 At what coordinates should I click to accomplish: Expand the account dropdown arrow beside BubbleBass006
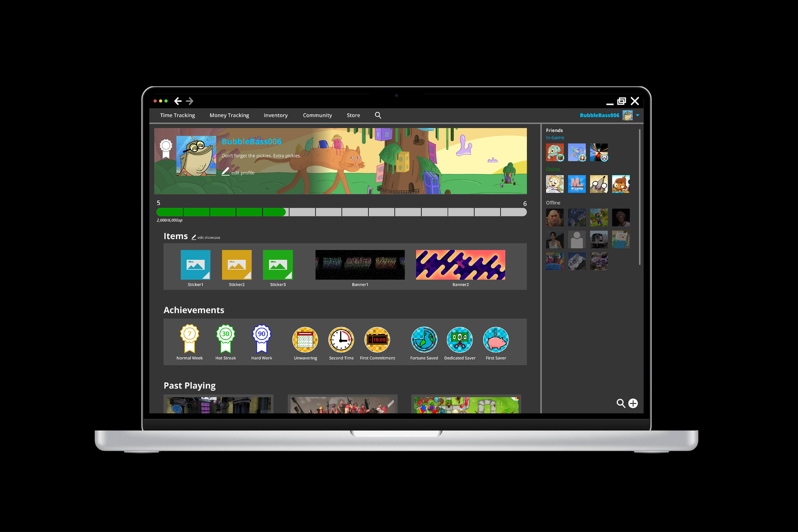[638, 115]
